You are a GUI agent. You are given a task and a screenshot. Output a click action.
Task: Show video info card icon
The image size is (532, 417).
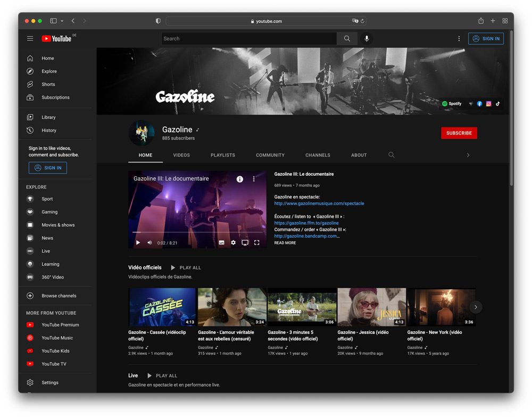[x=239, y=179]
